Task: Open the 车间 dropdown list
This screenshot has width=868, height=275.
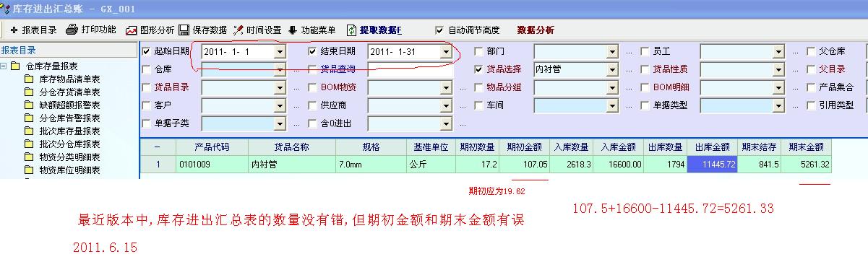Action: (x=613, y=106)
